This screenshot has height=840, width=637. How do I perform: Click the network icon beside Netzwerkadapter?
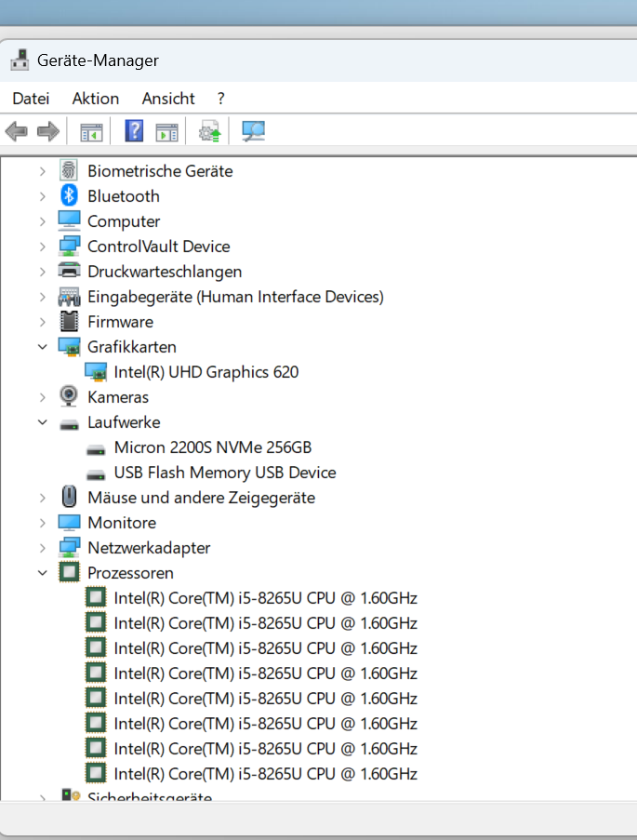(x=69, y=548)
